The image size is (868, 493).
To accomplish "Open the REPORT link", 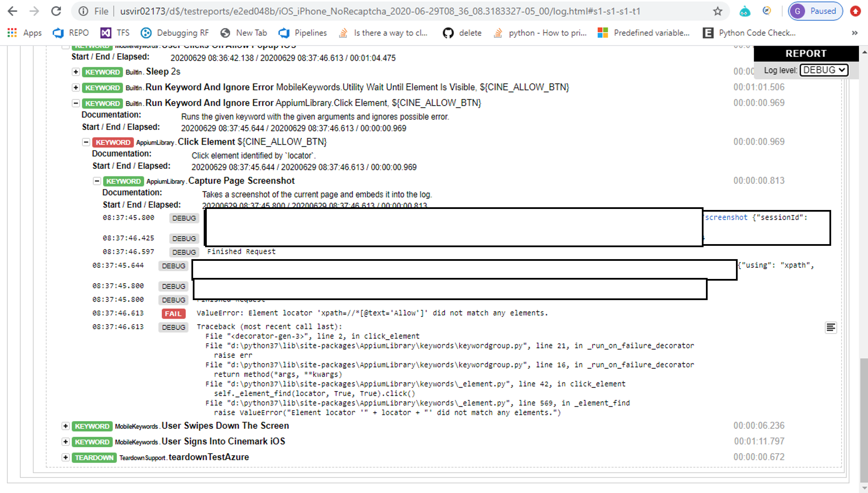I will [806, 53].
